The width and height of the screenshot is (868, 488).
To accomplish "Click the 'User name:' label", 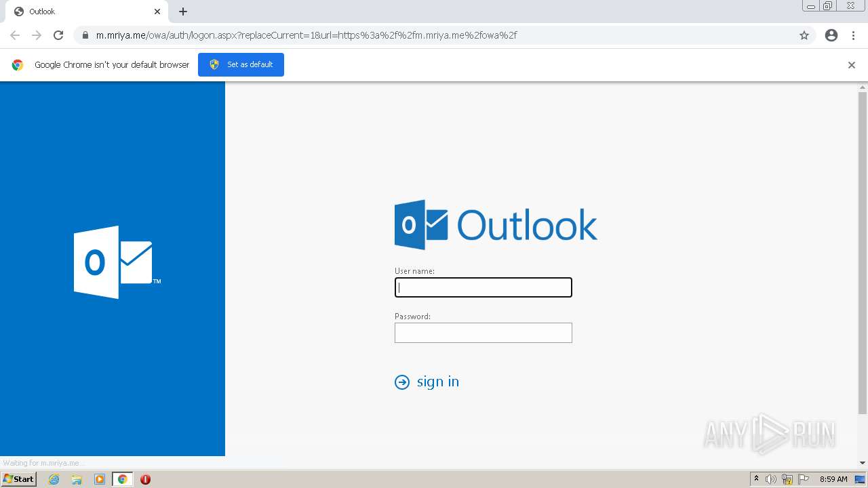I will [414, 271].
